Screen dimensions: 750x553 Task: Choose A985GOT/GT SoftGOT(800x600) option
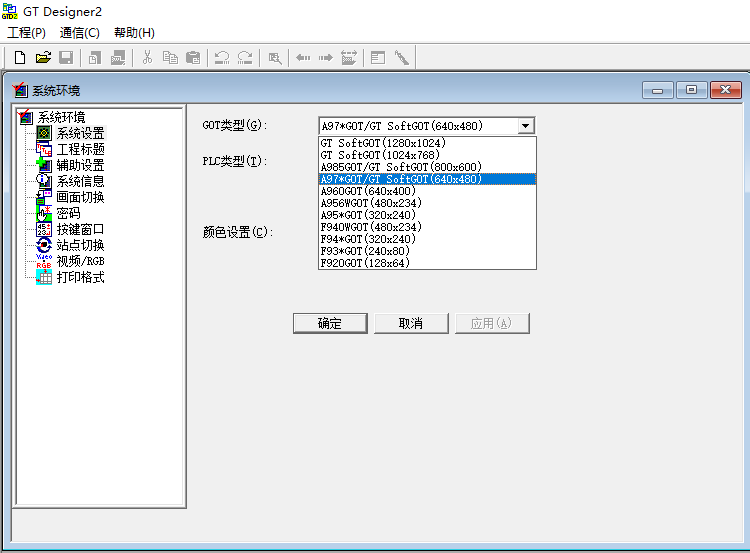(427, 167)
